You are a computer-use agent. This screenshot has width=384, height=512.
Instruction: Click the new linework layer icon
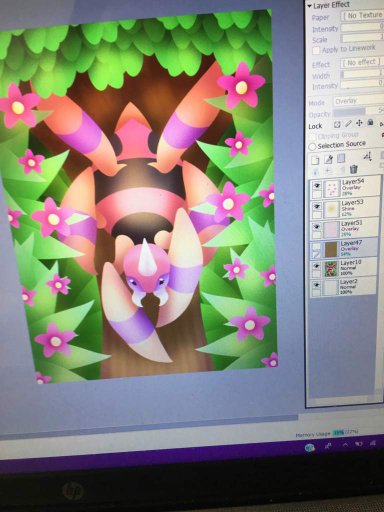(x=329, y=159)
